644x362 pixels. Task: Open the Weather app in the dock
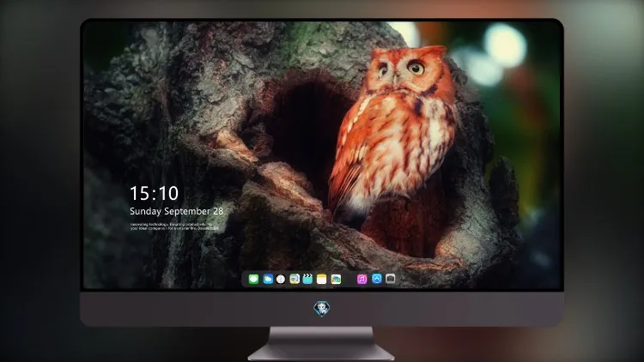tap(268, 279)
